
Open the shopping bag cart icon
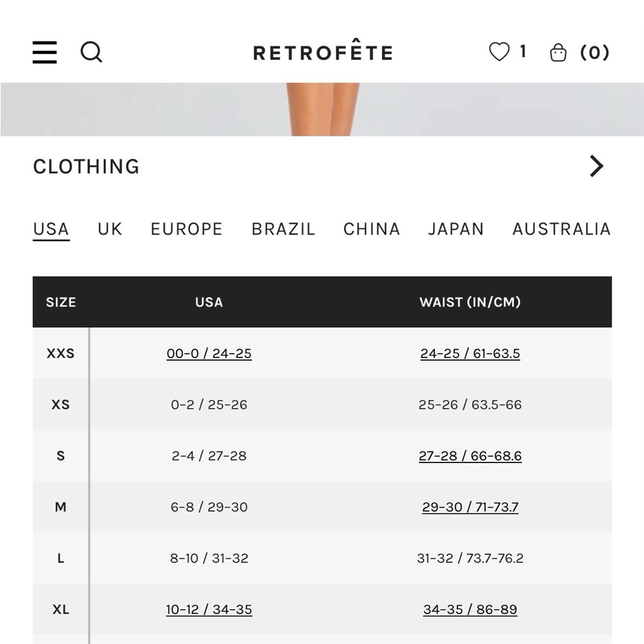click(x=558, y=52)
